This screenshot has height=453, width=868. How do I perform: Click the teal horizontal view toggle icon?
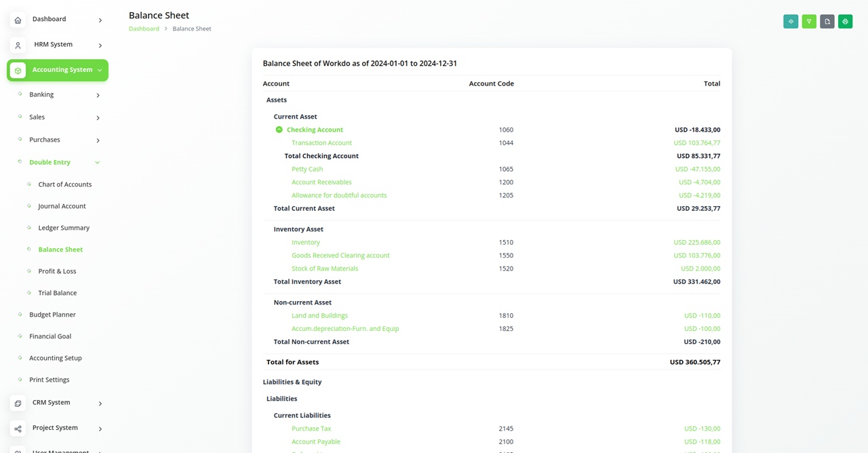coord(791,22)
